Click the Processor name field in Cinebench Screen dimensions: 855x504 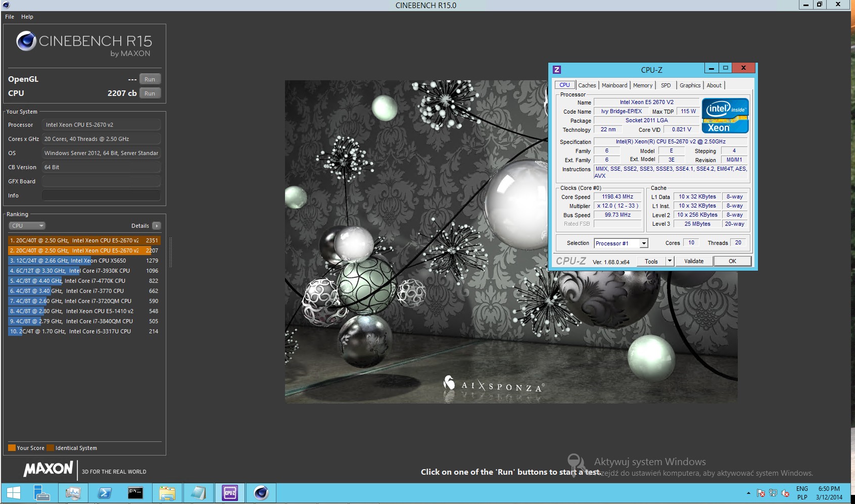101,125
